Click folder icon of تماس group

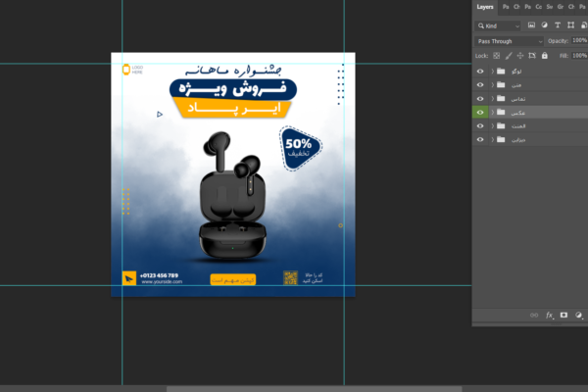coord(501,98)
